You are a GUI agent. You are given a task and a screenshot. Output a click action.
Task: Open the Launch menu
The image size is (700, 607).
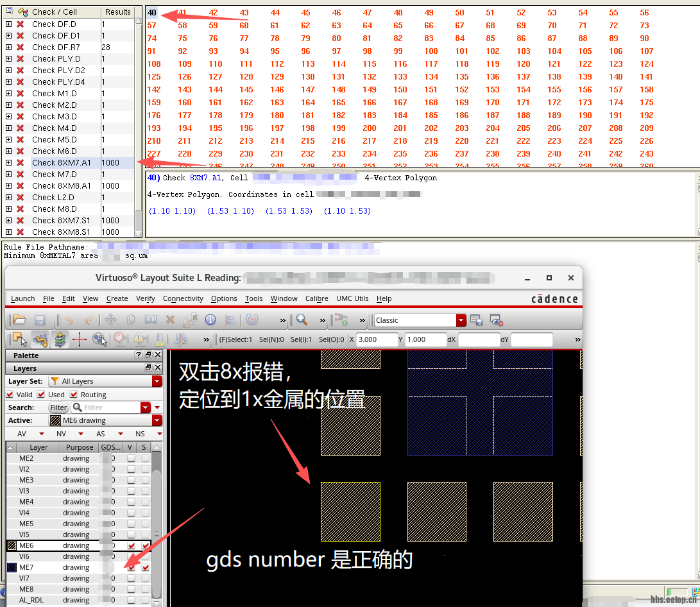pos(22,298)
